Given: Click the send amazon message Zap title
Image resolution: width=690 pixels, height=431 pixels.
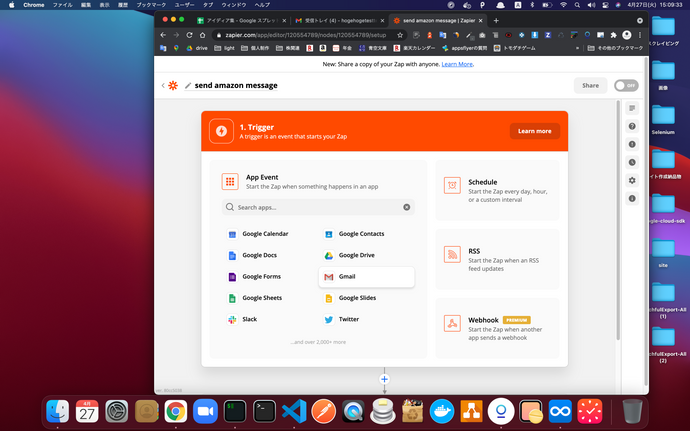Looking at the screenshot, I should (x=236, y=85).
